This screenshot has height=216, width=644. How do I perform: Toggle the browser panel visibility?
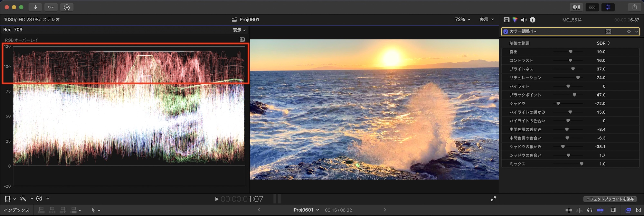(x=576, y=7)
